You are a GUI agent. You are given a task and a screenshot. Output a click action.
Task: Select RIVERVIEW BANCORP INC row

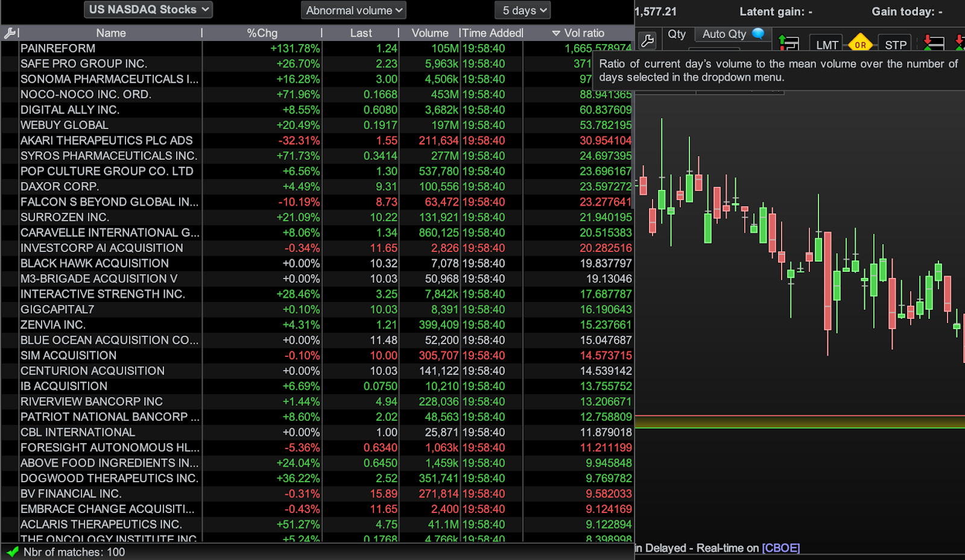(317, 401)
